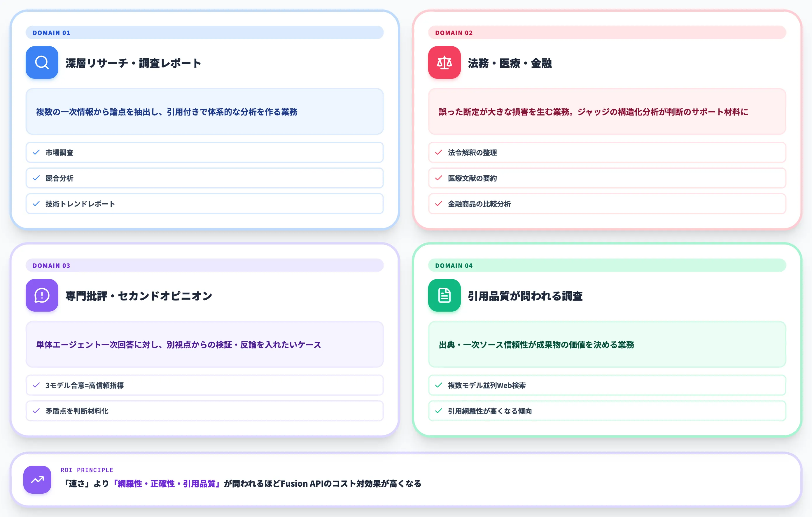Click the purple trending-up arrow icon

[x=37, y=480]
